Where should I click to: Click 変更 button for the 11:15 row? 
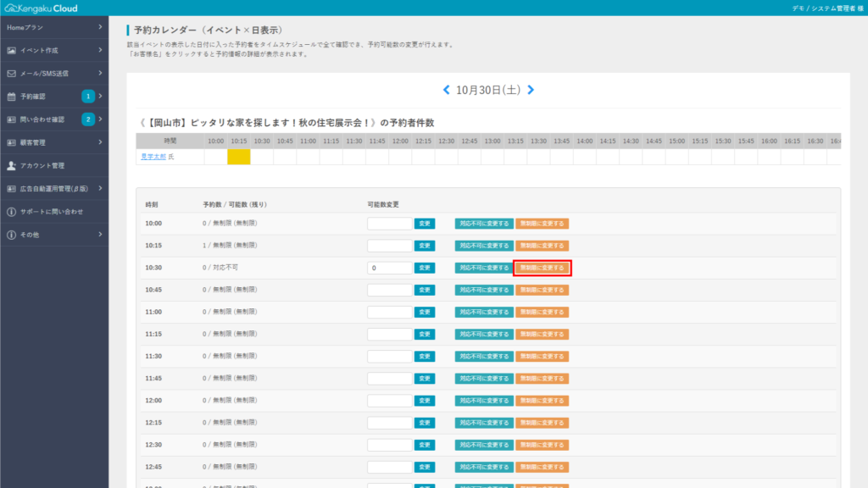point(425,334)
